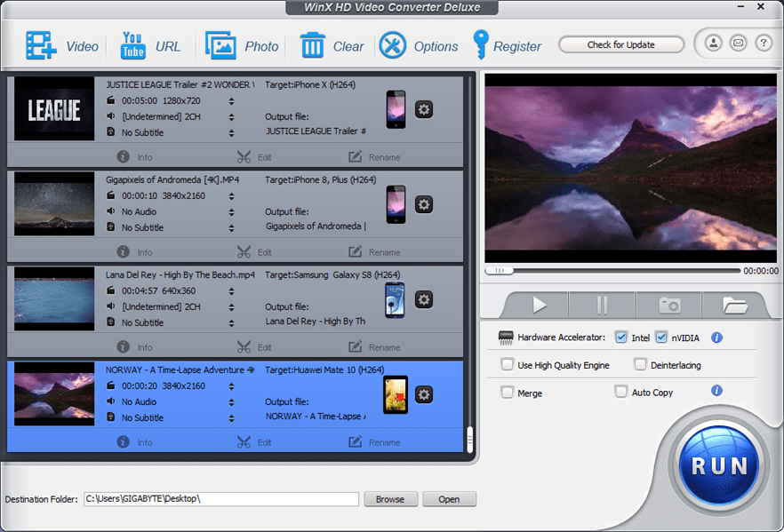Screen dimensions: 784x532
Task: Expand subtitle selector for JUSTICE LEAGUE Trailer
Action: click(232, 132)
